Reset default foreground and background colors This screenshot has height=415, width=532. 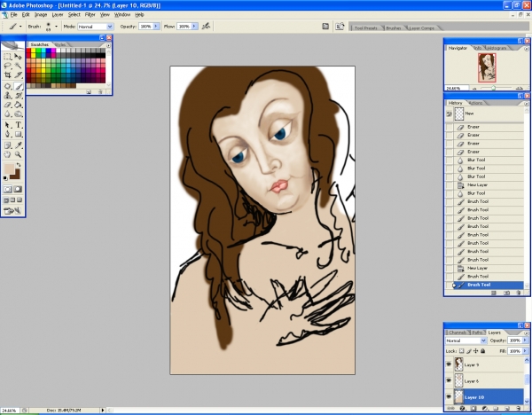click(5, 178)
